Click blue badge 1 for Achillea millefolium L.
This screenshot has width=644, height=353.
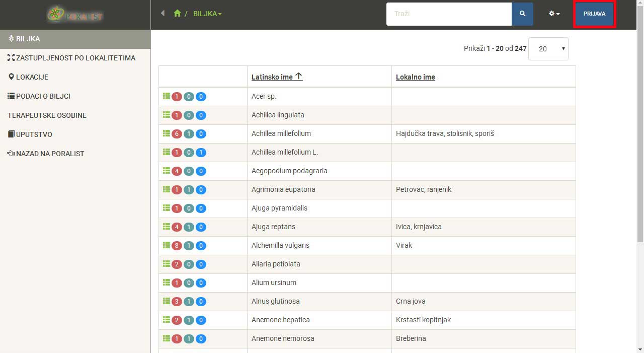pyautogui.click(x=201, y=153)
